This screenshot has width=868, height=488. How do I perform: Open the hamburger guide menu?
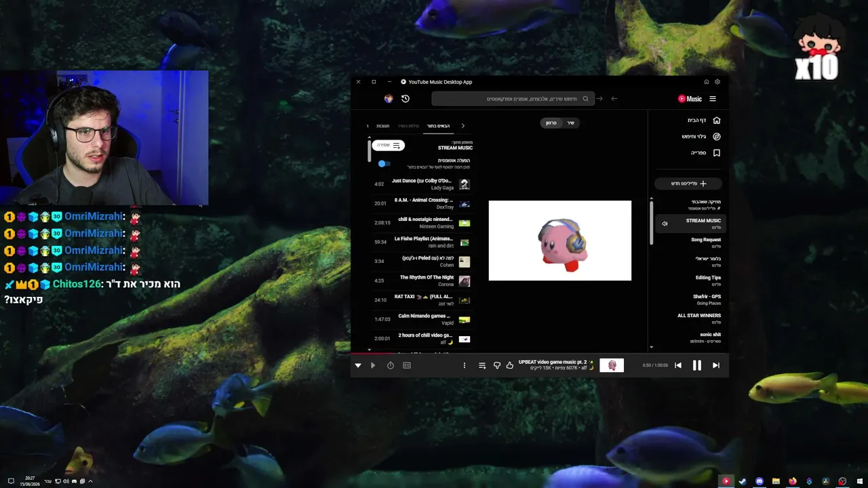click(713, 99)
